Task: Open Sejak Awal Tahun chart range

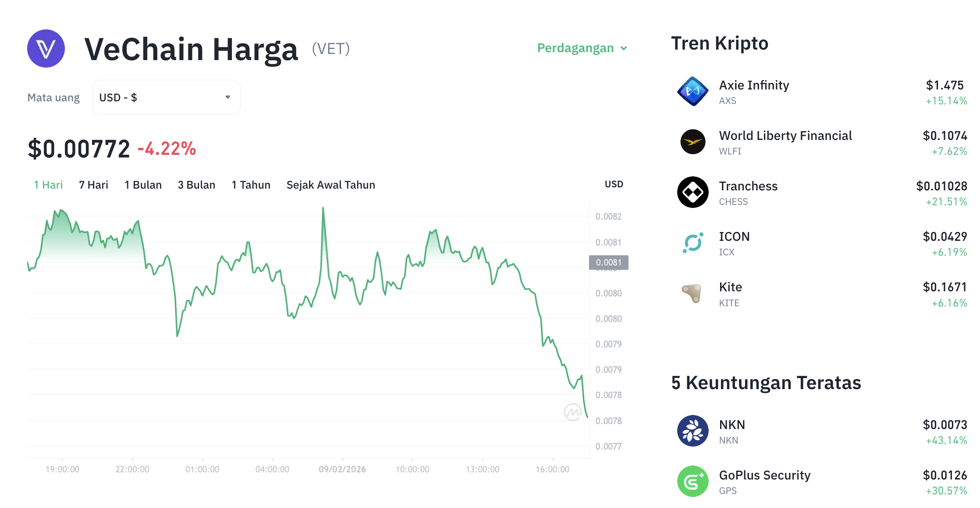Action: click(330, 185)
